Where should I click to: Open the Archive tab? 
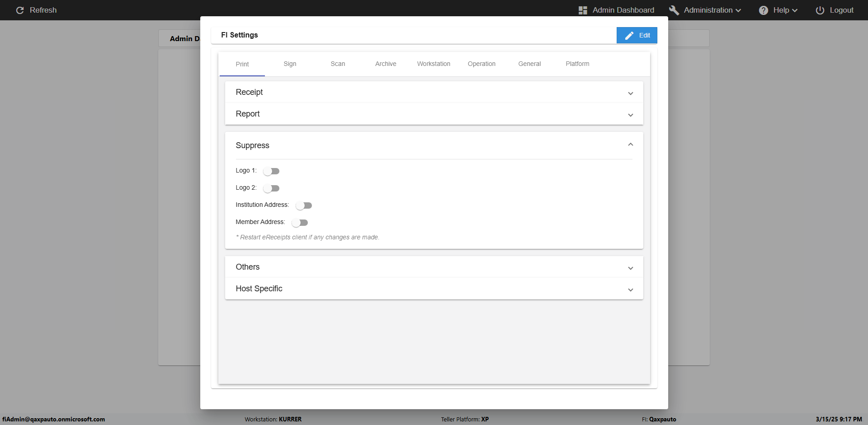coord(386,64)
